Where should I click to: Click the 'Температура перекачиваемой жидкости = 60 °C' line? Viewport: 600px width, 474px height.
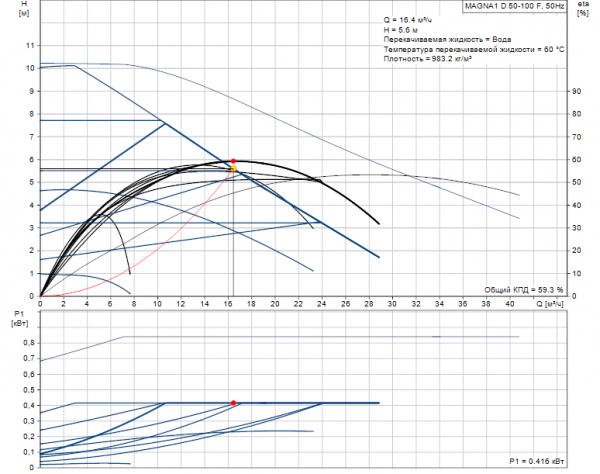coord(474,49)
